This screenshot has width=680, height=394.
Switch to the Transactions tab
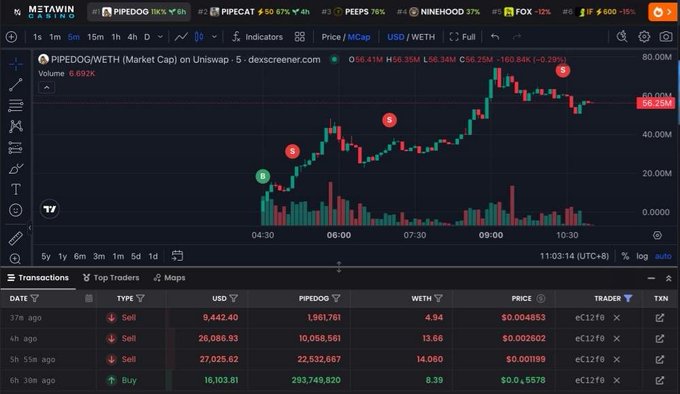38,277
